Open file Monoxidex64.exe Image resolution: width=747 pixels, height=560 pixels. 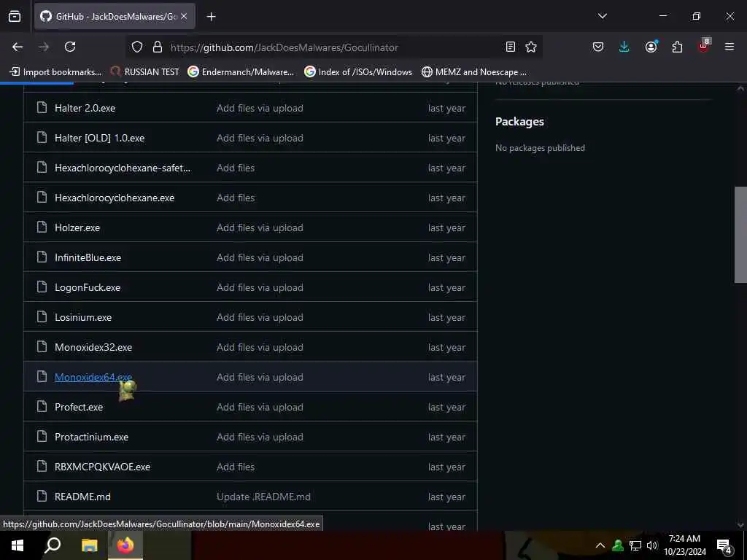point(93,377)
